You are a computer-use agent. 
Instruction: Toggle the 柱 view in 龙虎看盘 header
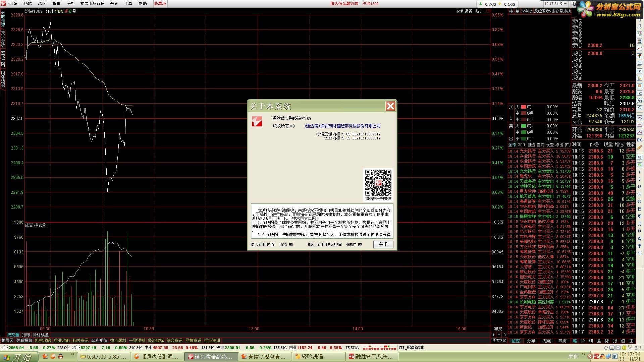[511, 11]
